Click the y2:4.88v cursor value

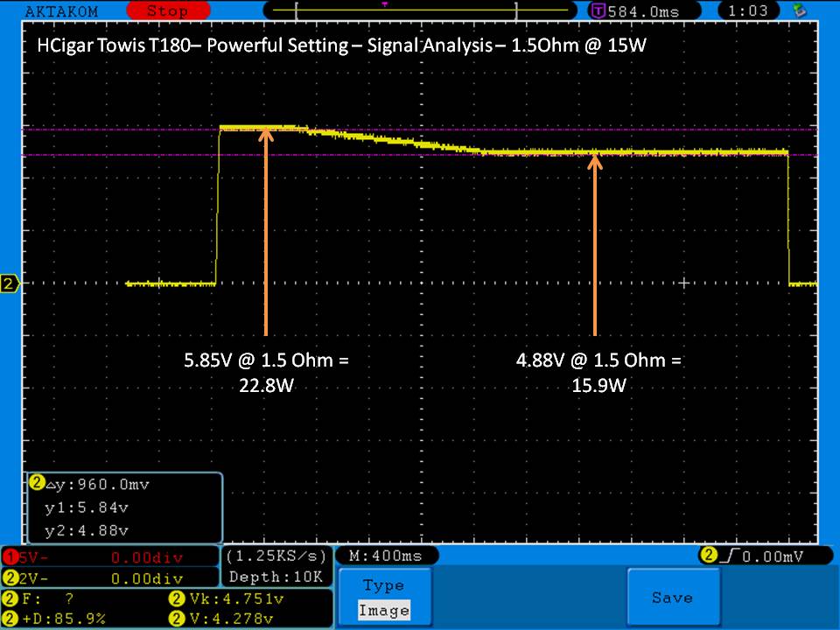[x=87, y=530]
